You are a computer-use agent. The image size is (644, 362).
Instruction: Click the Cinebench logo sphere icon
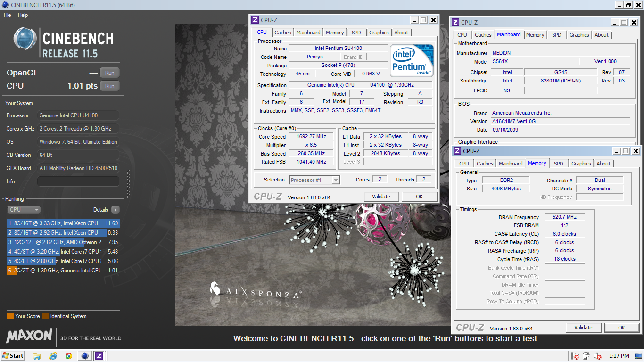25,39
